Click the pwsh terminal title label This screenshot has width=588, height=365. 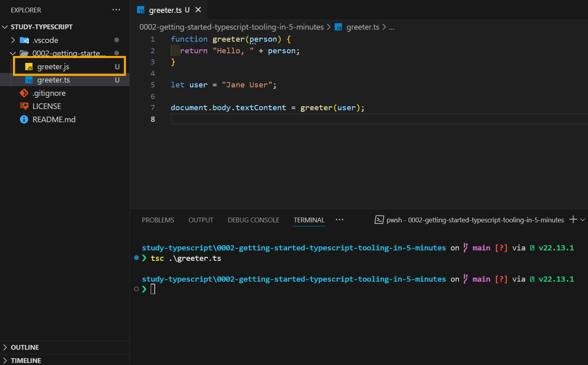(475, 220)
